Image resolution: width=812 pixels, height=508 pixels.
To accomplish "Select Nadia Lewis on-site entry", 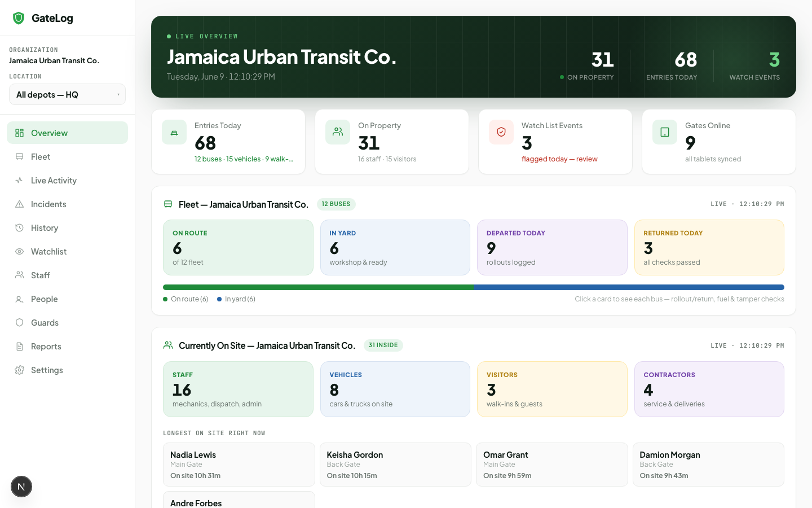I will 239,465.
